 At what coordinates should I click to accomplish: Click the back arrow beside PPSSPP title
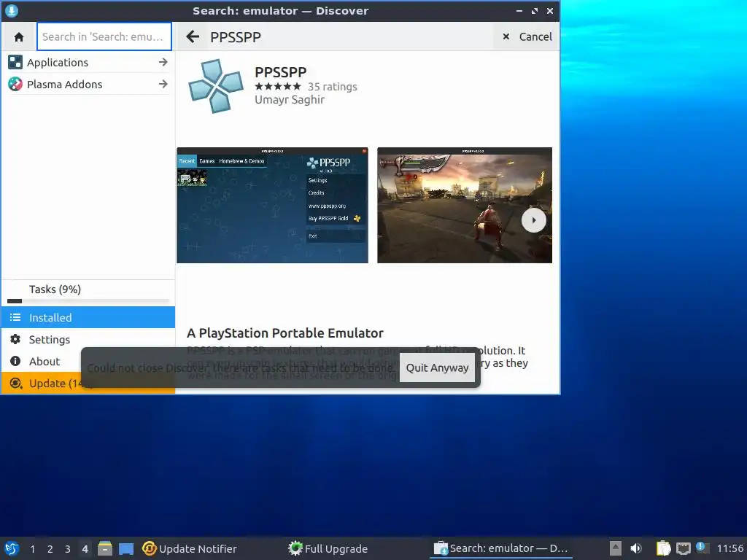click(193, 36)
